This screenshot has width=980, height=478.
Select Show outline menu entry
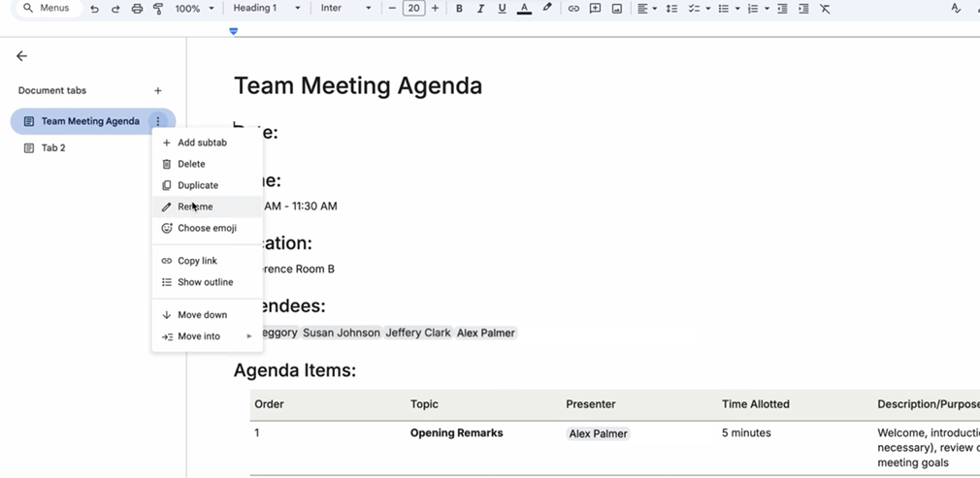207,282
